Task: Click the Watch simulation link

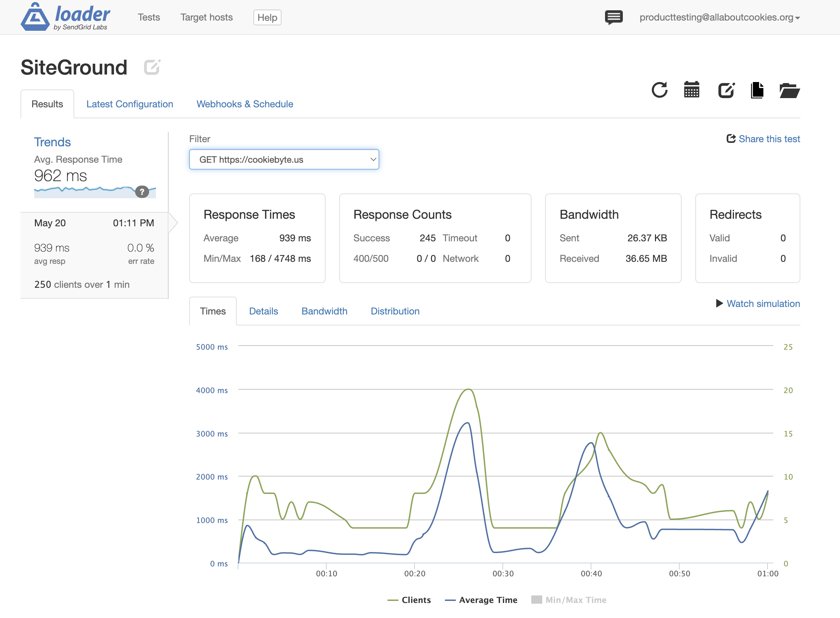Action: pyautogui.click(x=763, y=304)
